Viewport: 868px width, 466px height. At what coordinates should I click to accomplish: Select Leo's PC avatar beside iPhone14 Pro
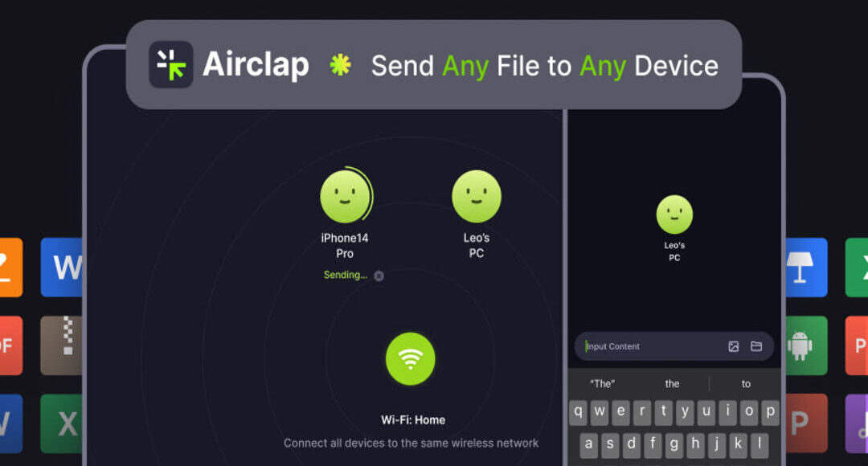pos(476,197)
